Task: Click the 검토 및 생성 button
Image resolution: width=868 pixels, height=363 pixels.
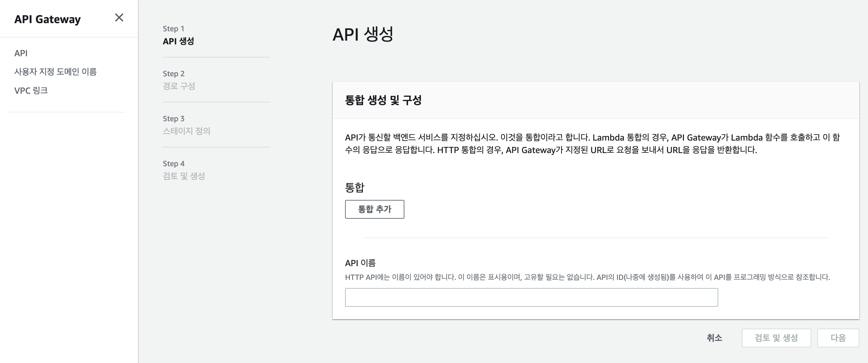Action: tap(776, 338)
